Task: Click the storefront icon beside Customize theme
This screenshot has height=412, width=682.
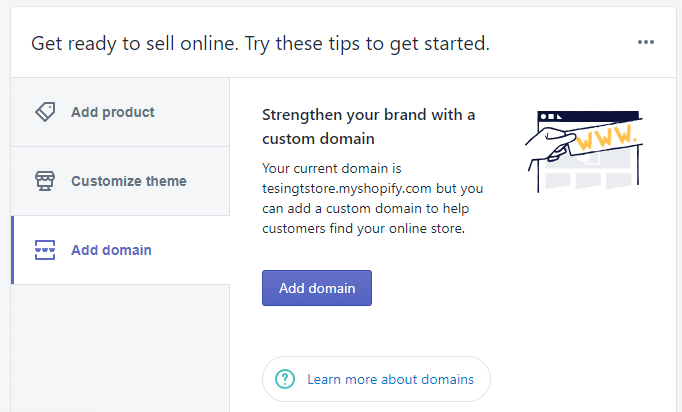Action: [45, 181]
